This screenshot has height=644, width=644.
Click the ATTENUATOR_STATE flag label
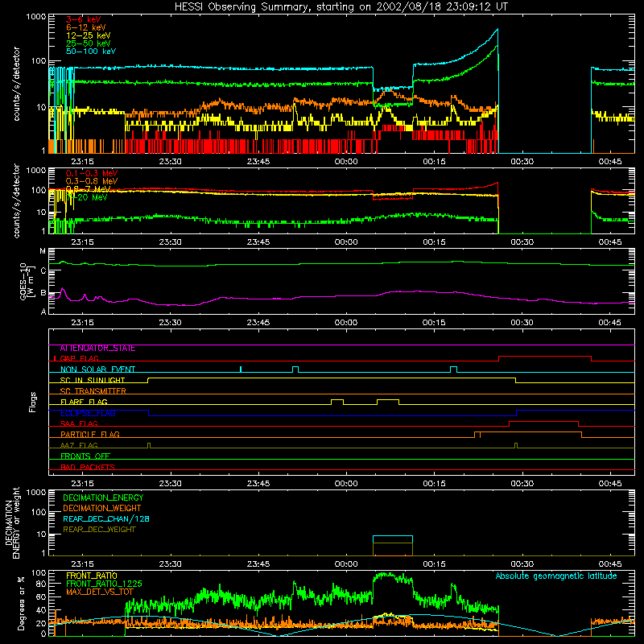pyautogui.click(x=97, y=349)
